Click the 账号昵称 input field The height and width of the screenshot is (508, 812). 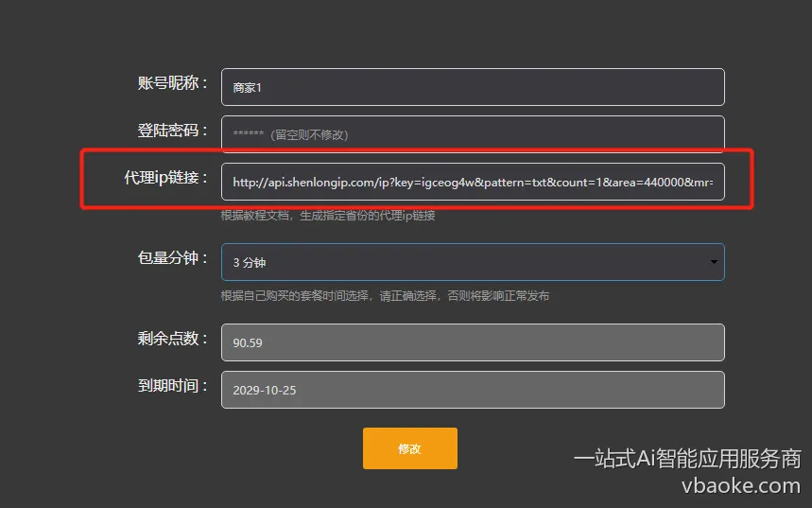[473, 87]
